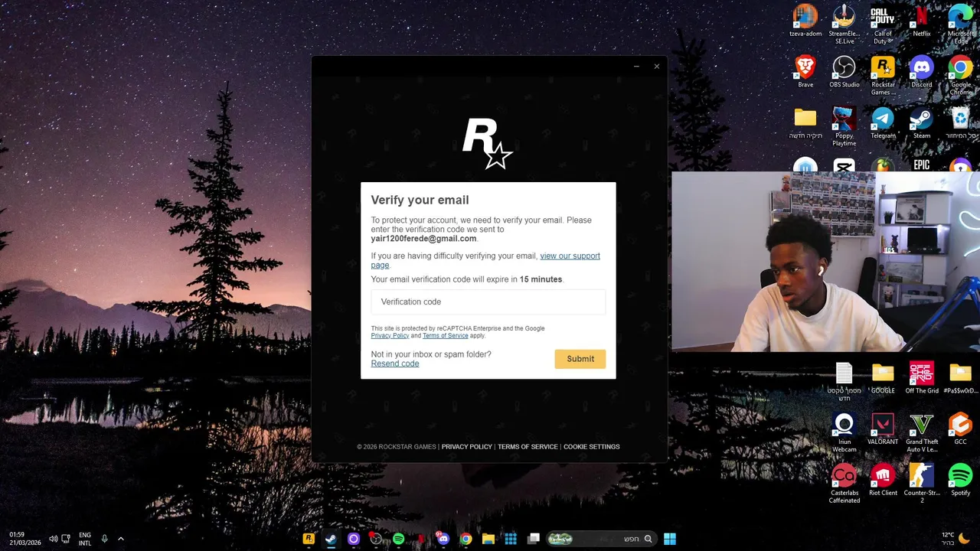Open the Google Terms of Service link
Image resolution: width=980 pixels, height=551 pixels.
(445, 336)
